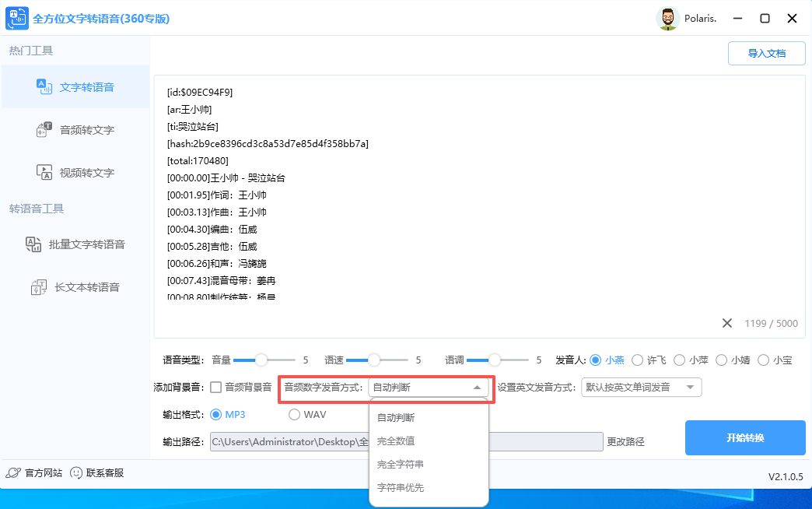Open the 视频转文字 tool

(76, 172)
